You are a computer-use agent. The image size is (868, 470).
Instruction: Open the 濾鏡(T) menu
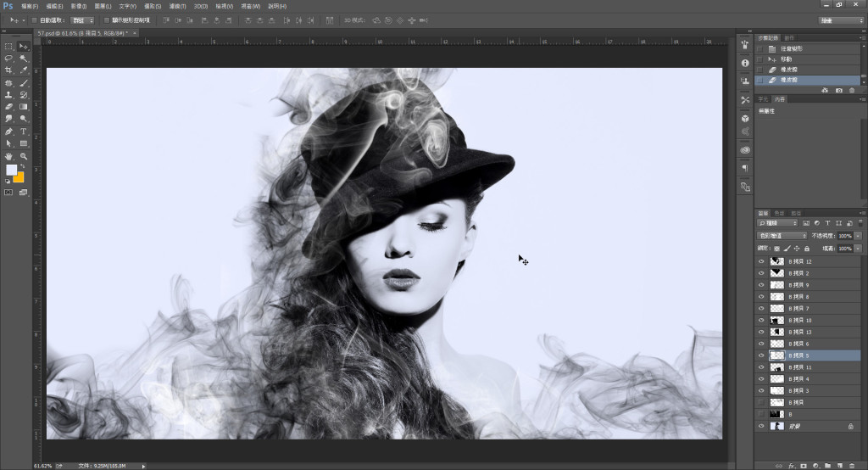[178, 6]
